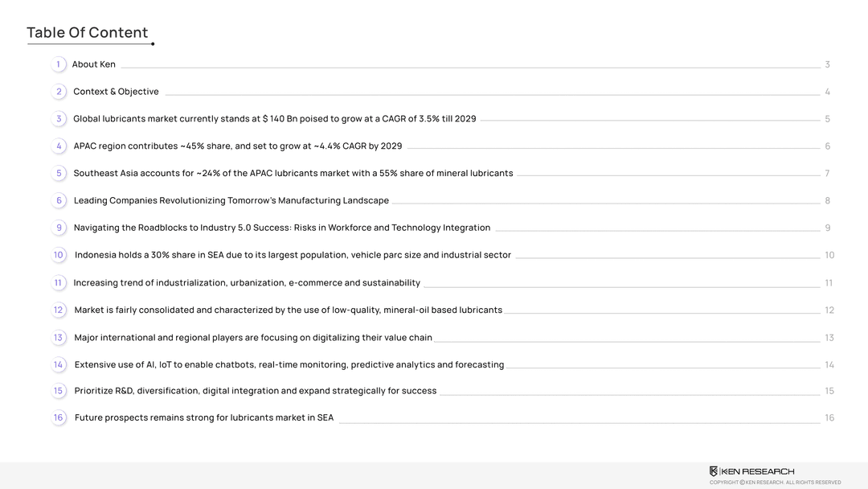Click the Ken Research logo
This screenshot has width=868, height=489.
pos(751,471)
